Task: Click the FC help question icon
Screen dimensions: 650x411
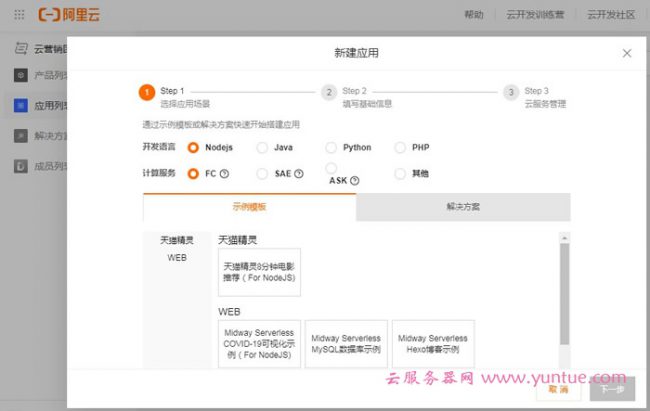Action: point(224,174)
